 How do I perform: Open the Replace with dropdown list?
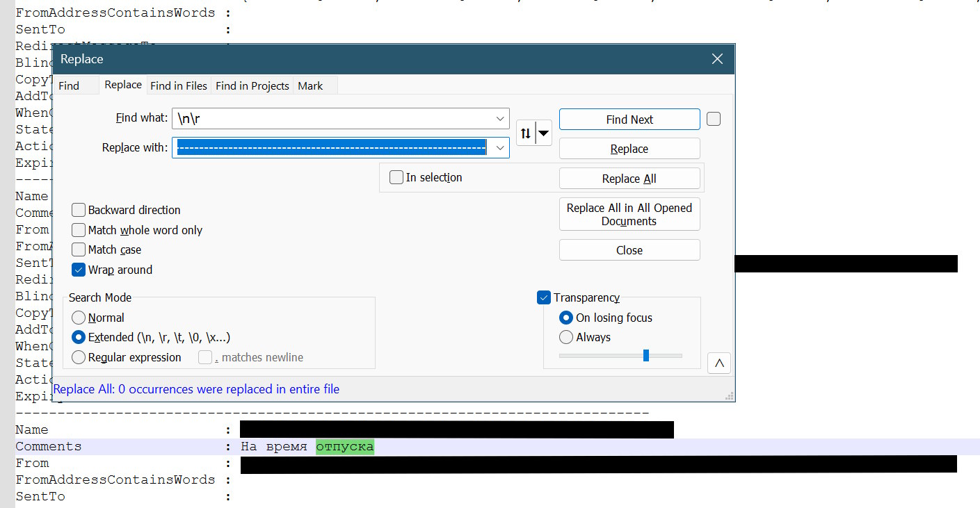tap(499, 147)
